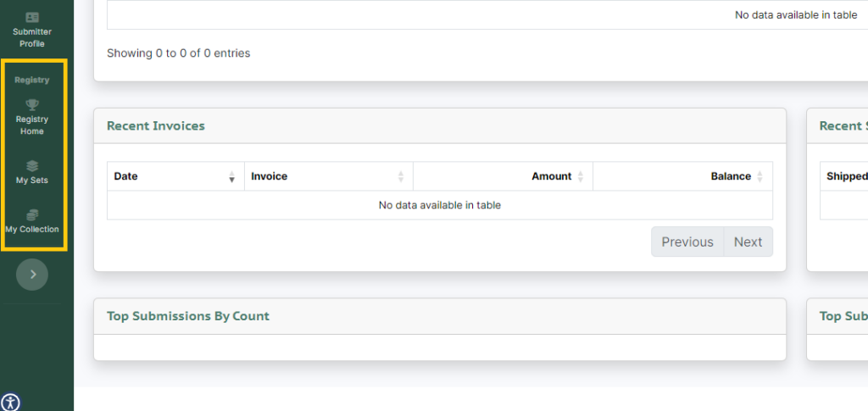Sort by the Shipped column header

[843, 176]
